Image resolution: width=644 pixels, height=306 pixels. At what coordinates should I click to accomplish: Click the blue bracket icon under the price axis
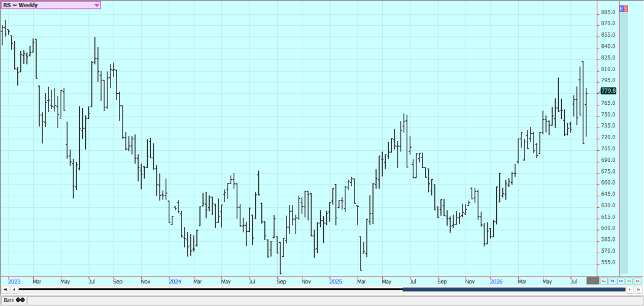612,281
